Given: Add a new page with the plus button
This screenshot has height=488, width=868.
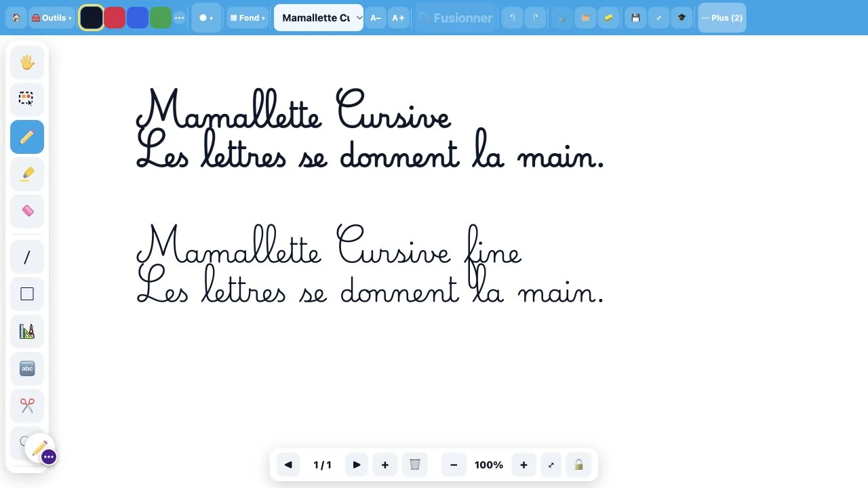Looking at the screenshot, I should click(x=384, y=465).
